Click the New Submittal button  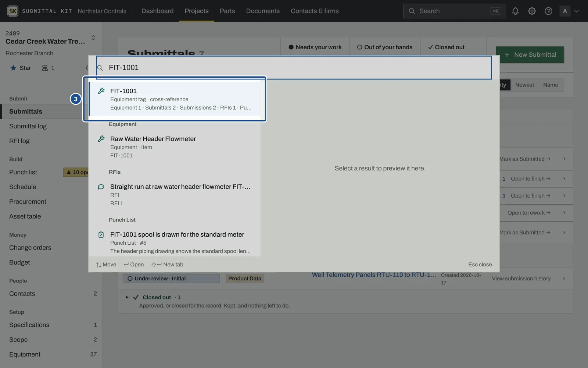coord(530,55)
